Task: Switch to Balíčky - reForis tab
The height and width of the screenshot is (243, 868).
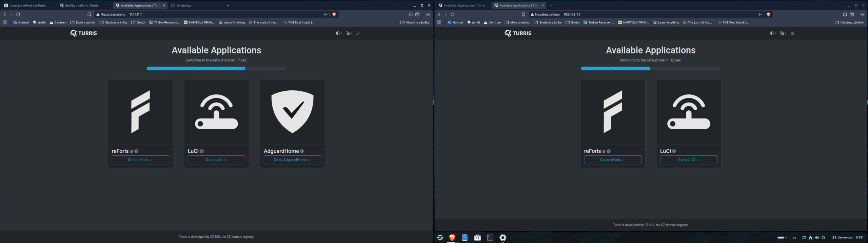Action: click(84, 5)
